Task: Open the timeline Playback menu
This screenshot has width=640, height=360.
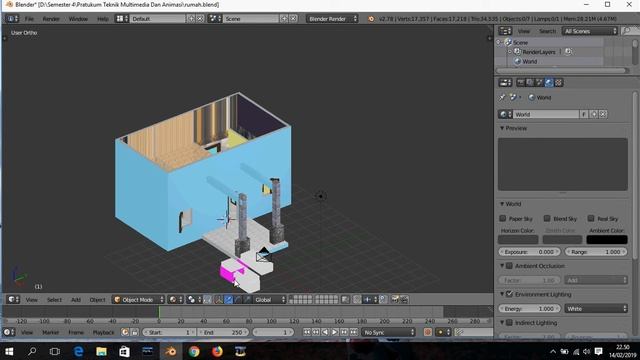Action: click(103, 332)
